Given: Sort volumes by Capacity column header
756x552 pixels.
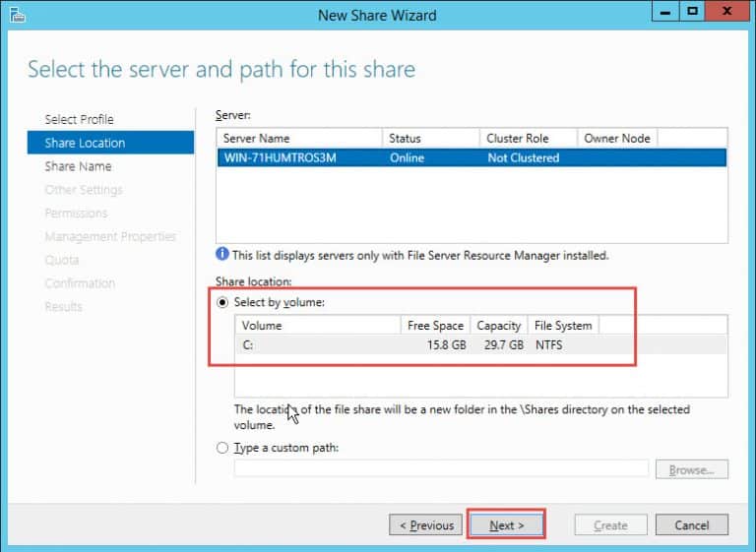Looking at the screenshot, I should coord(498,326).
